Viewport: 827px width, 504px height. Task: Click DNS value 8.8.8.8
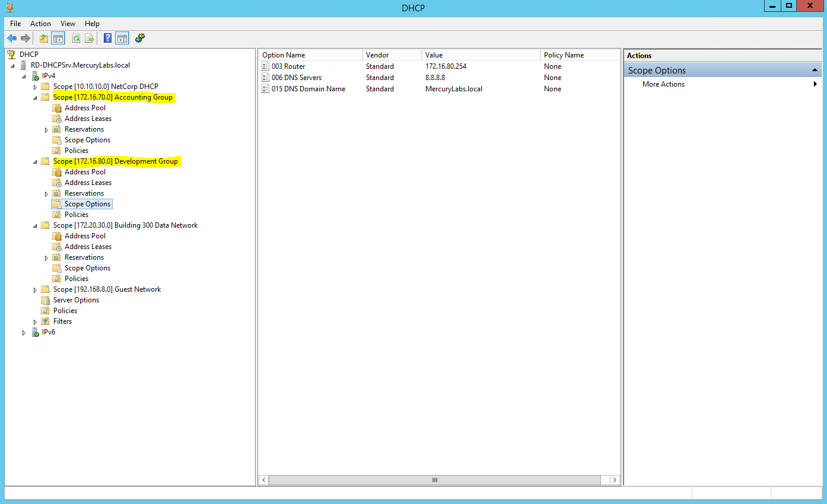(435, 78)
